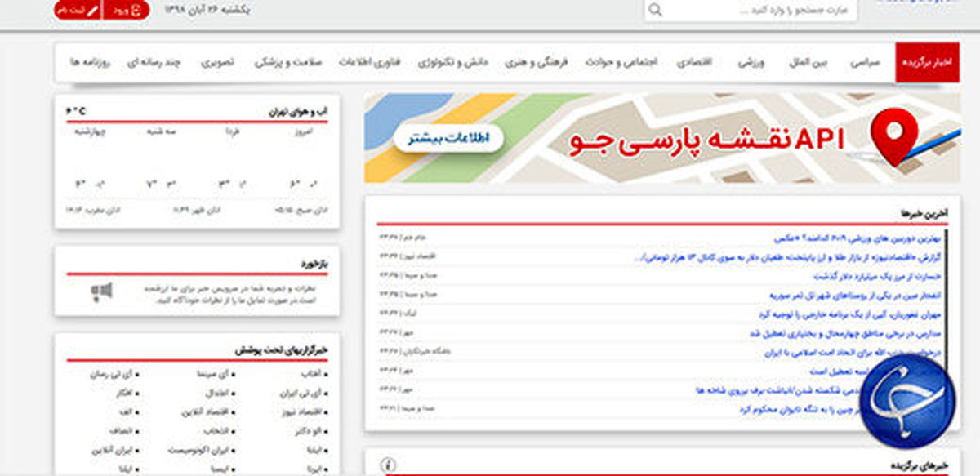Click the date text یکشنبه ۲۶ آبان ۱۳۹۸
The height and width of the screenshot is (476, 980).
click(207, 10)
